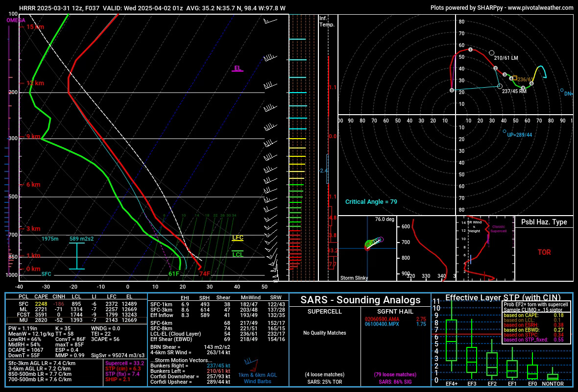Click the '74F' surface temperature value
The height and width of the screenshot is (392, 578).
pyautogui.click(x=205, y=274)
